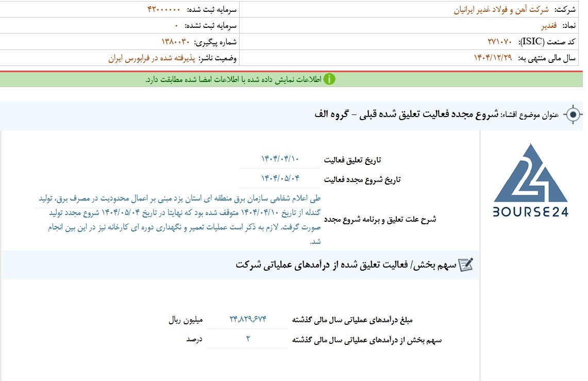Click registered capital value 42000000
This screenshot has height=381, width=588.
point(163,9)
